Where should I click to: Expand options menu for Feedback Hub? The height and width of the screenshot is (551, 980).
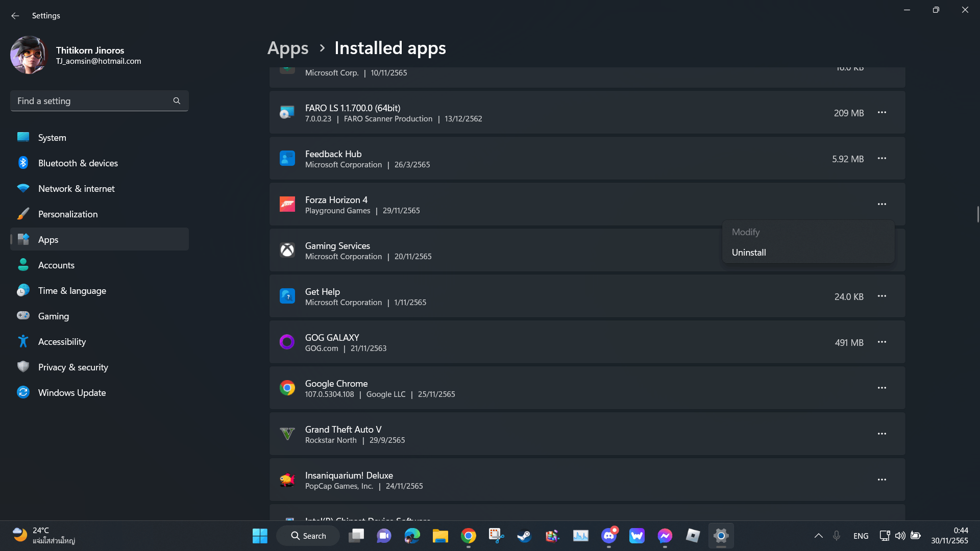coord(881,159)
